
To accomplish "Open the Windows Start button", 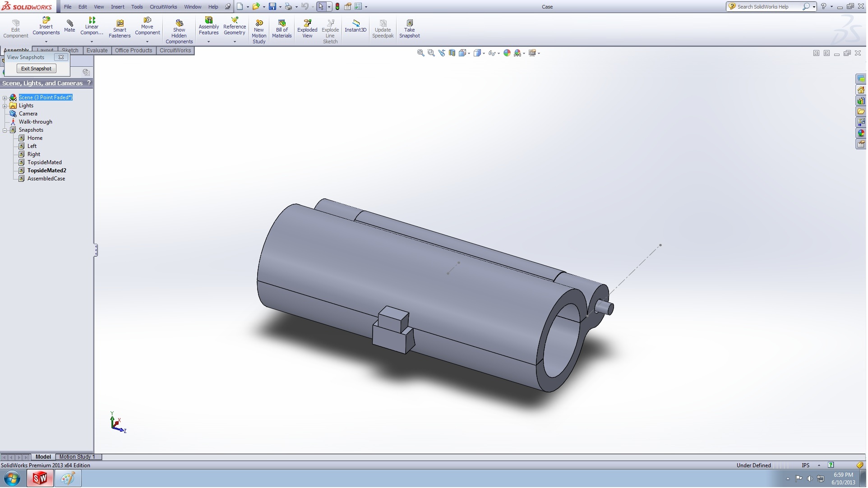I will pos(12,479).
